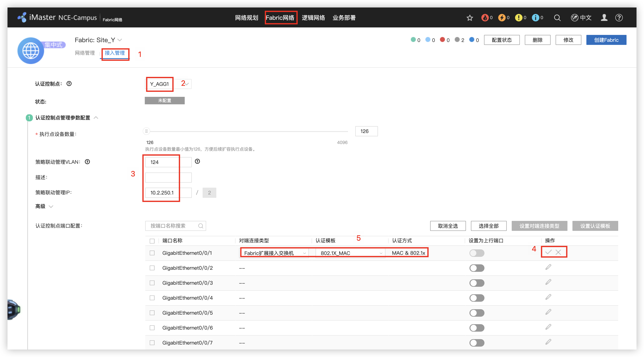
Task: Click the favorites star icon
Action: pos(469,18)
